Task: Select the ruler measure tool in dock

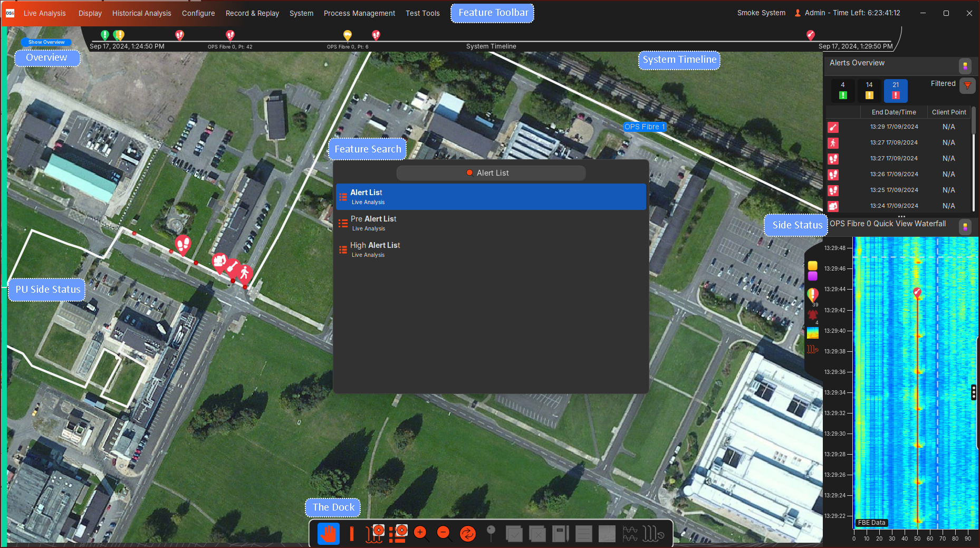Action: pos(351,534)
